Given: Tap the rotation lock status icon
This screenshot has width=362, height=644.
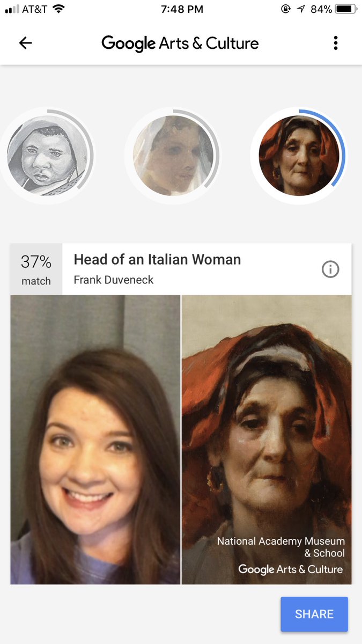Looking at the screenshot, I should tap(285, 9).
